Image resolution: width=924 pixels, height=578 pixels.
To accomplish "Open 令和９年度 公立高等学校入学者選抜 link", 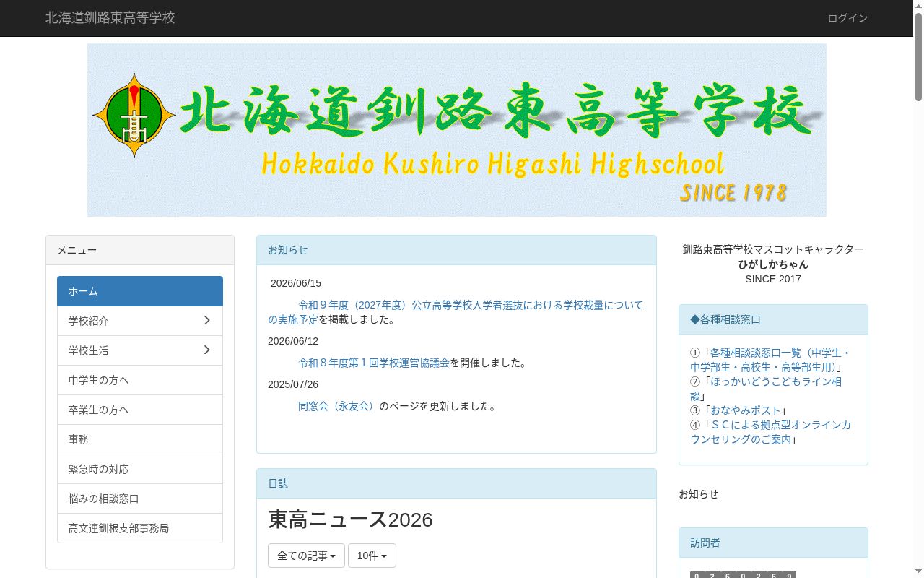I will 456,312.
